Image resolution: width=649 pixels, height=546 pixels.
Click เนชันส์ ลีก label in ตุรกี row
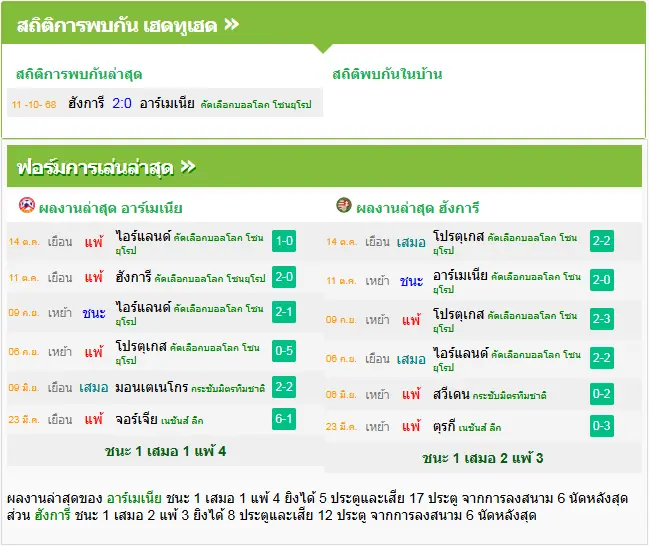[480, 428]
